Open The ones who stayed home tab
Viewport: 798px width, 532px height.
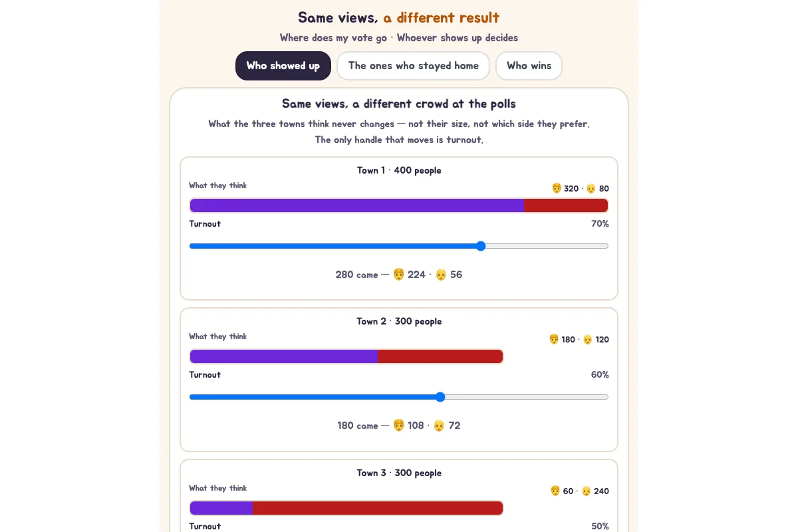point(413,66)
